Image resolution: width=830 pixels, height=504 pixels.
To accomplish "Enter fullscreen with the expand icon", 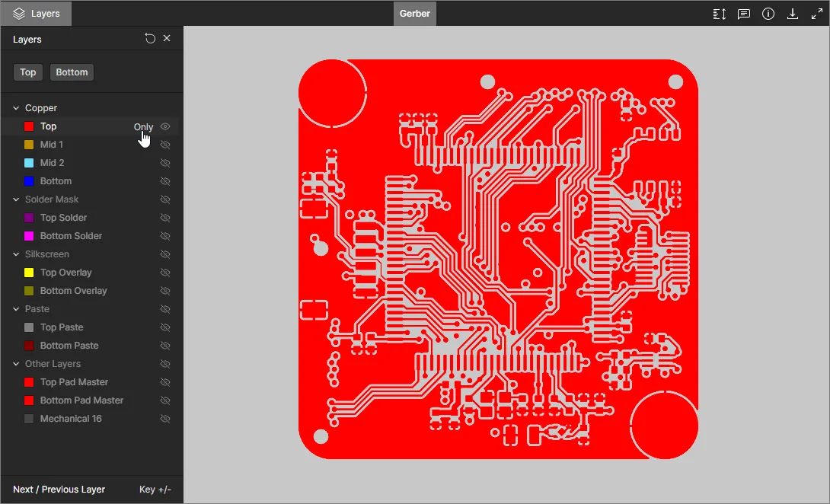I will pyautogui.click(x=817, y=14).
